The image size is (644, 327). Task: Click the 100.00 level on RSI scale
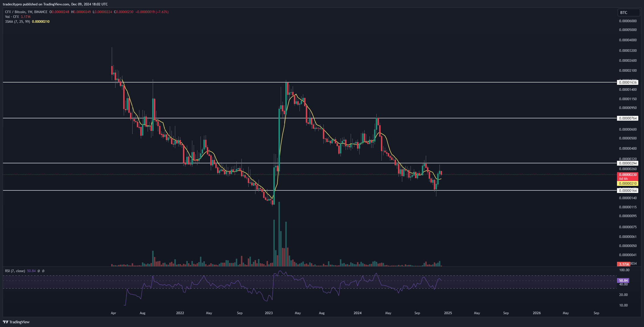(624, 270)
